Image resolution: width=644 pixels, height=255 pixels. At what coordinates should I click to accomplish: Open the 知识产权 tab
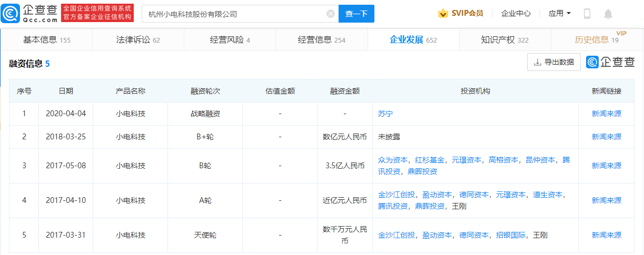(505, 40)
